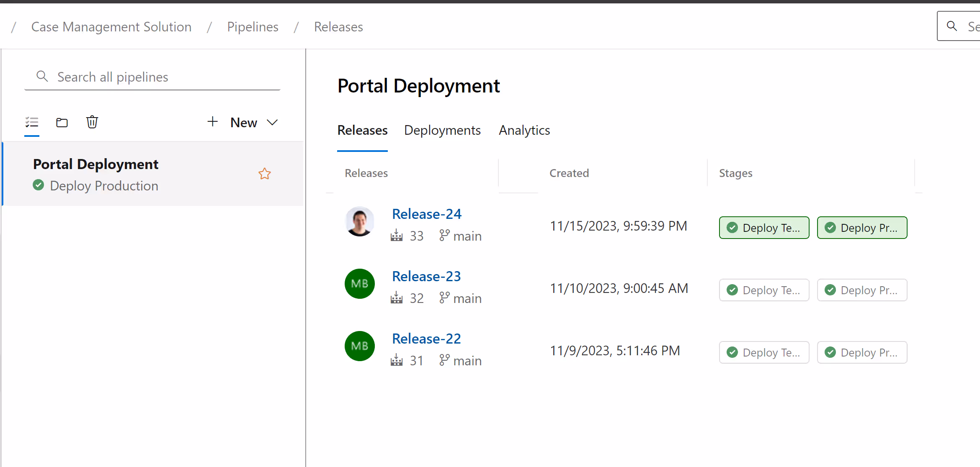Screen dimensions: 980x467
Task: Switch to the Analytics tab
Action: 524,130
